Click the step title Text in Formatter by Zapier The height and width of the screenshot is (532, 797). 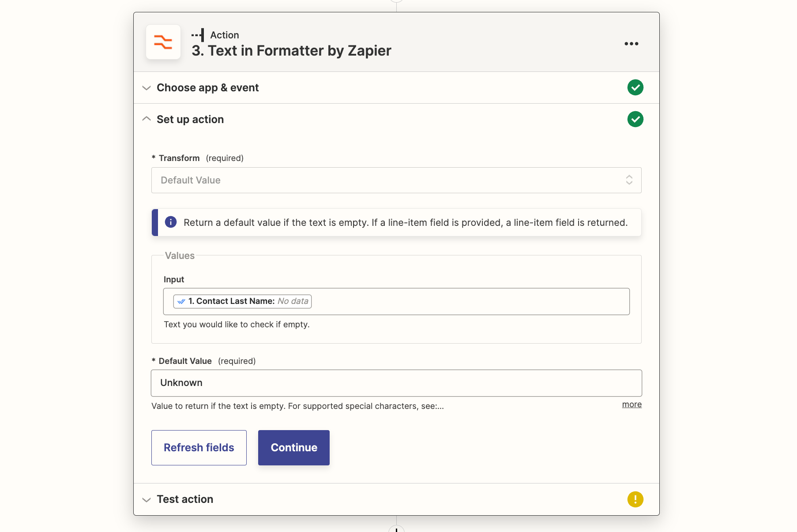[292, 50]
